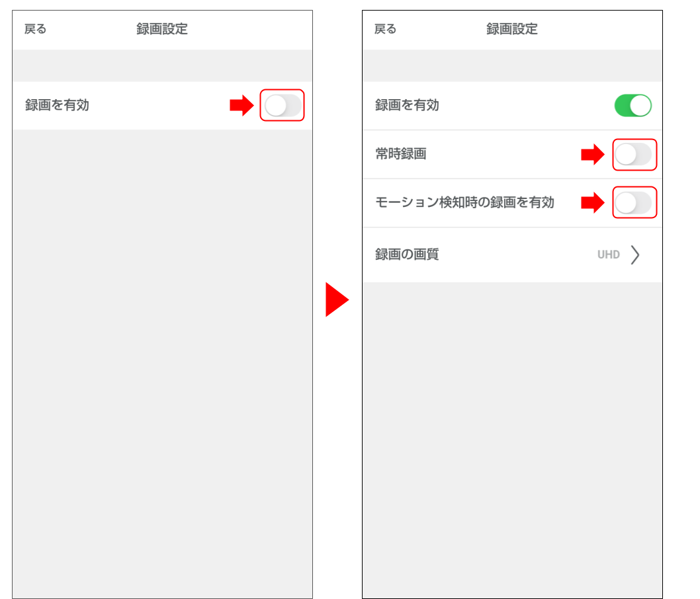This screenshot has width=700, height=599.
Task: Click the red outline around the disabled 録画を有効 switch
Action: coord(283,105)
